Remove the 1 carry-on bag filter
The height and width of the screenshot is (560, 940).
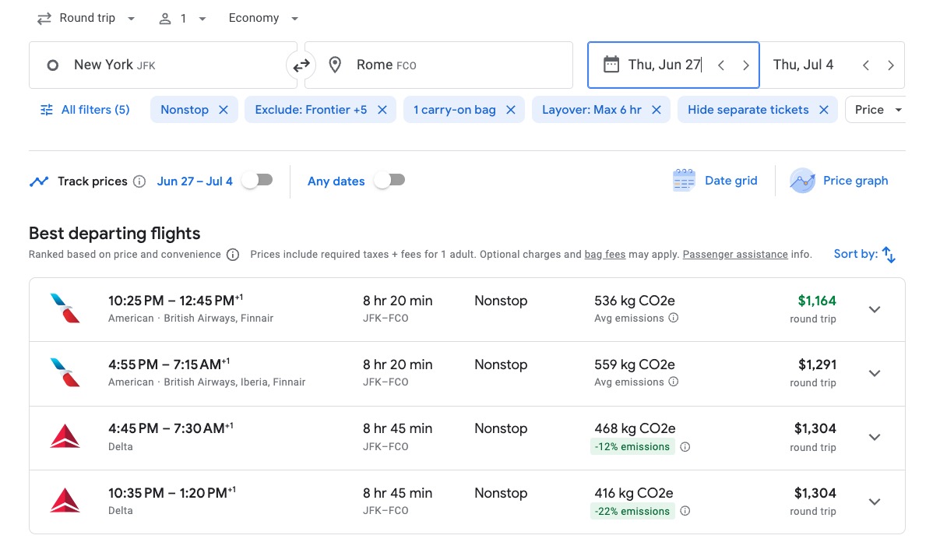coord(511,110)
